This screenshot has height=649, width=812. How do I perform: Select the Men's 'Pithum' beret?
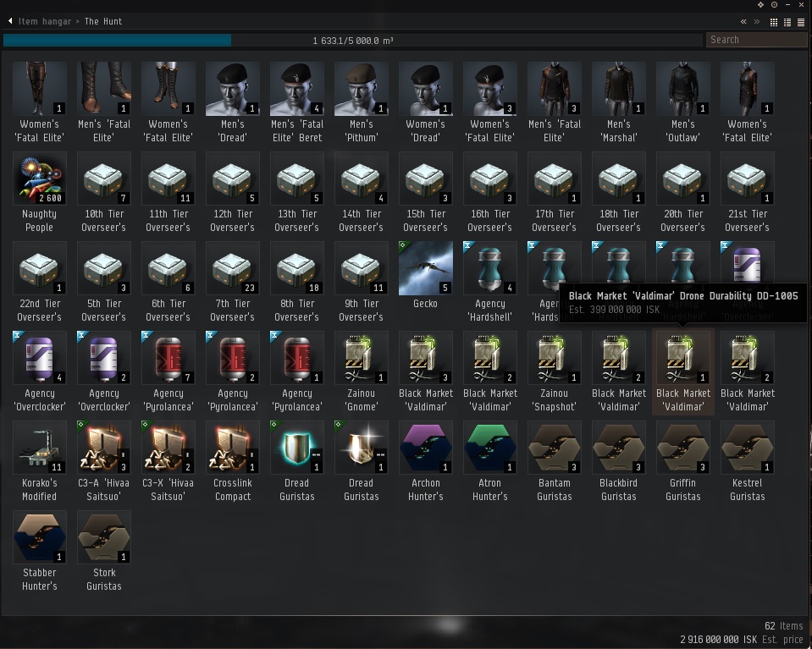[361, 102]
